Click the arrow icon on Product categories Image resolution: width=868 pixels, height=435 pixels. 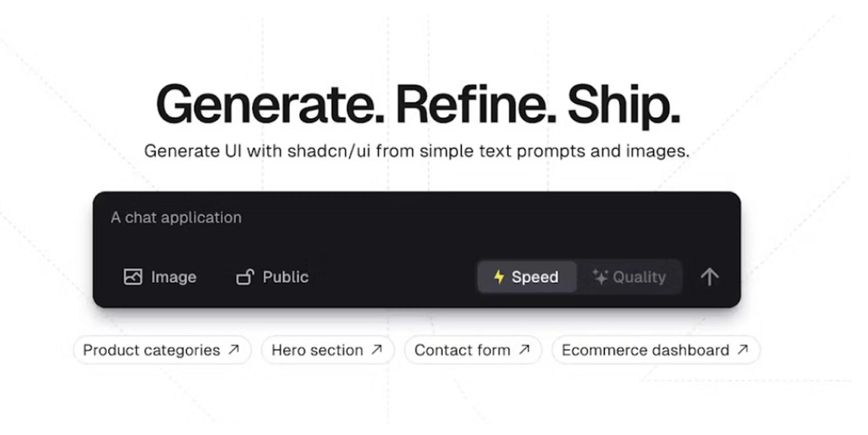click(233, 350)
